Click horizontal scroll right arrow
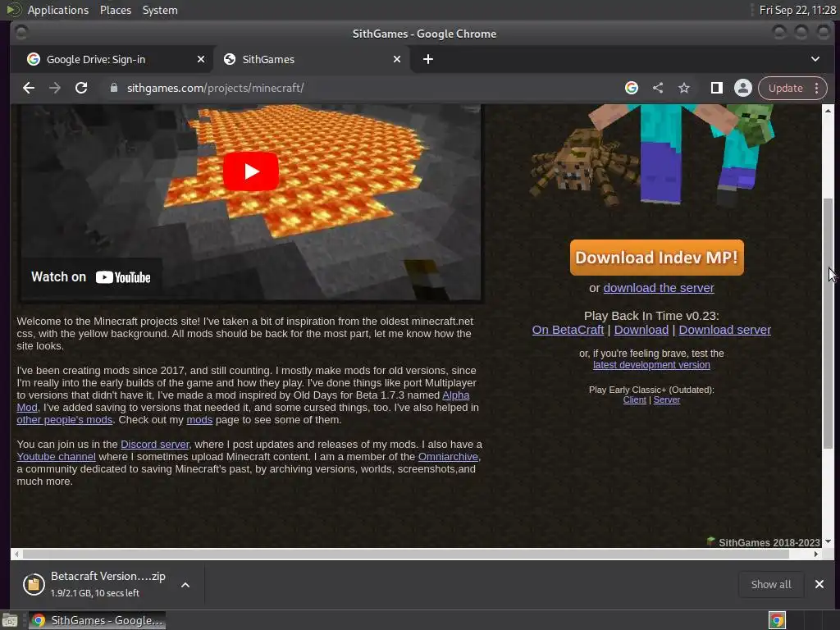This screenshot has height=630, width=840. tap(816, 554)
